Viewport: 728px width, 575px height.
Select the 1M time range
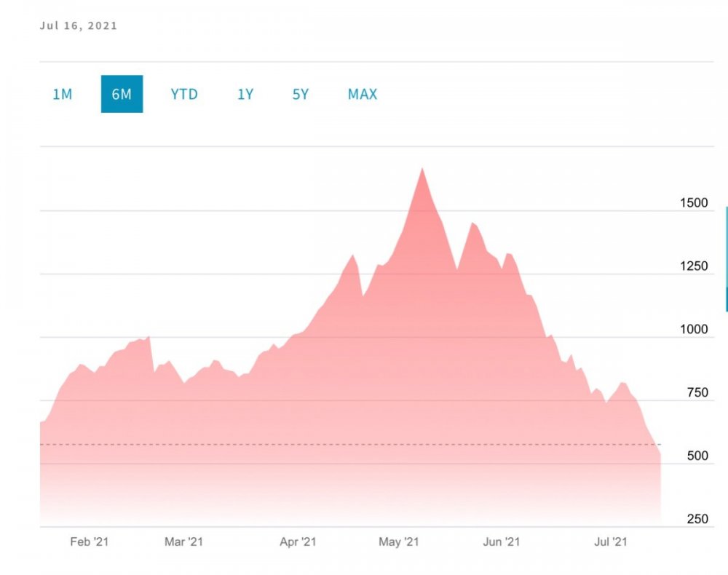[x=63, y=95]
